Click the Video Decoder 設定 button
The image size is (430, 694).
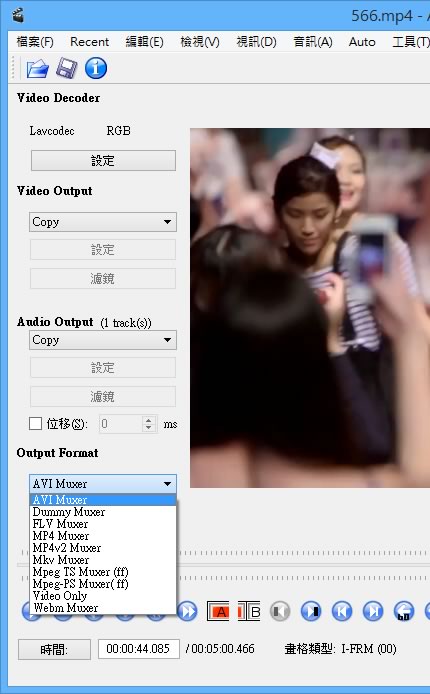[103, 160]
